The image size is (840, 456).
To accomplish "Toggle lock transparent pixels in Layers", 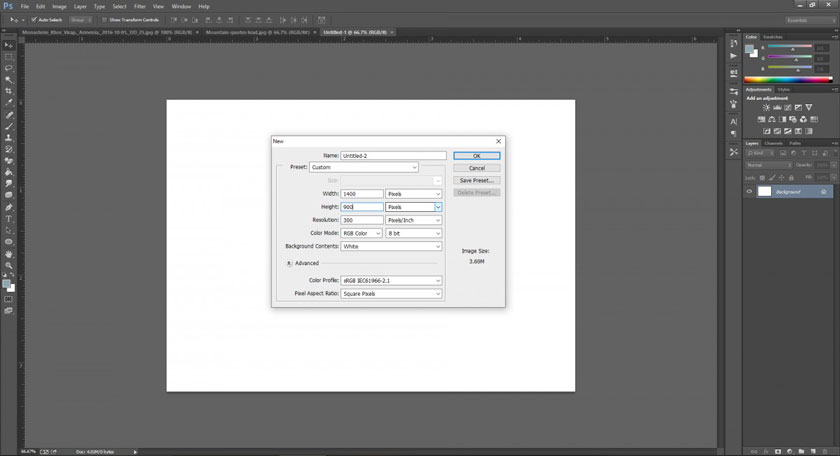I will (762, 178).
